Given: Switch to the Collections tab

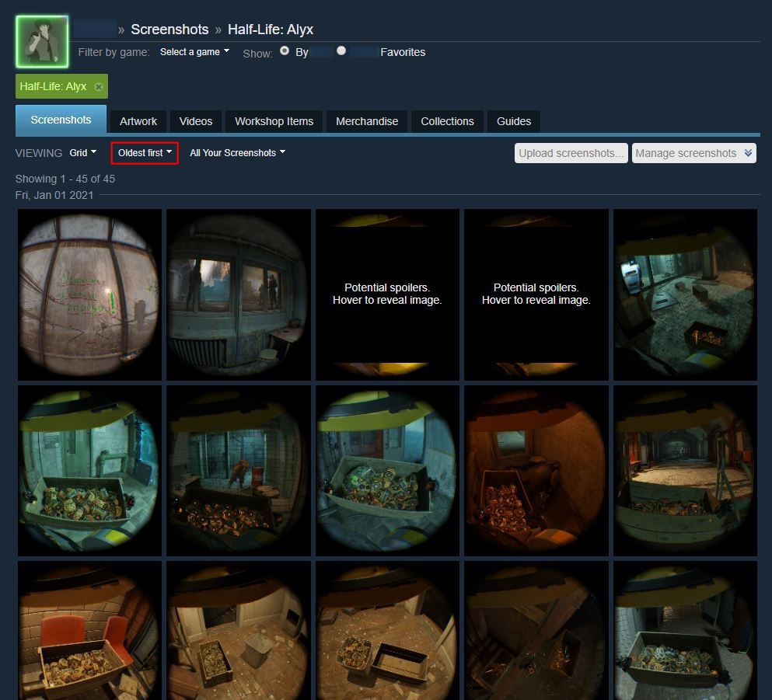Looking at the screenshot, I should pyautogui.click(x=447, y=121).
